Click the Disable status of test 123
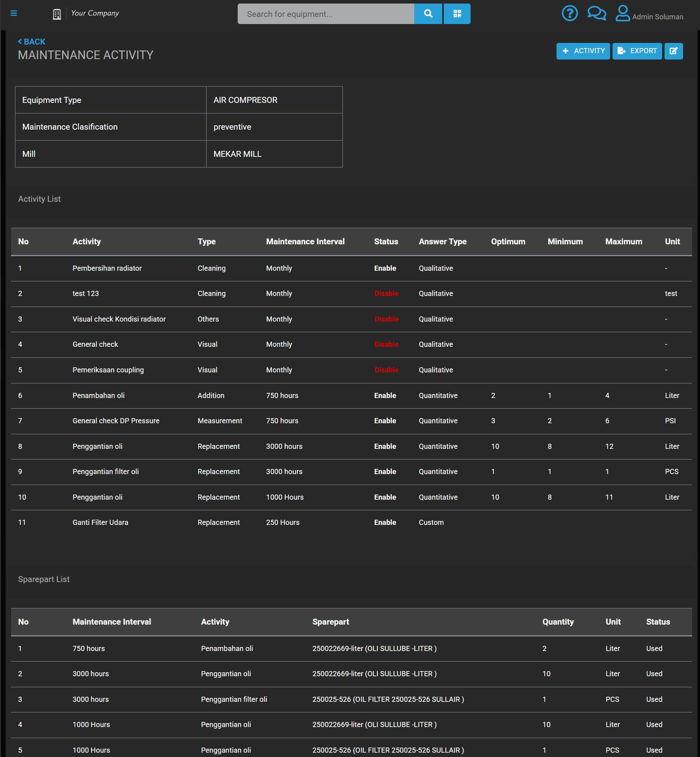This screenshot has height=757, width=700. coord(386,294)
